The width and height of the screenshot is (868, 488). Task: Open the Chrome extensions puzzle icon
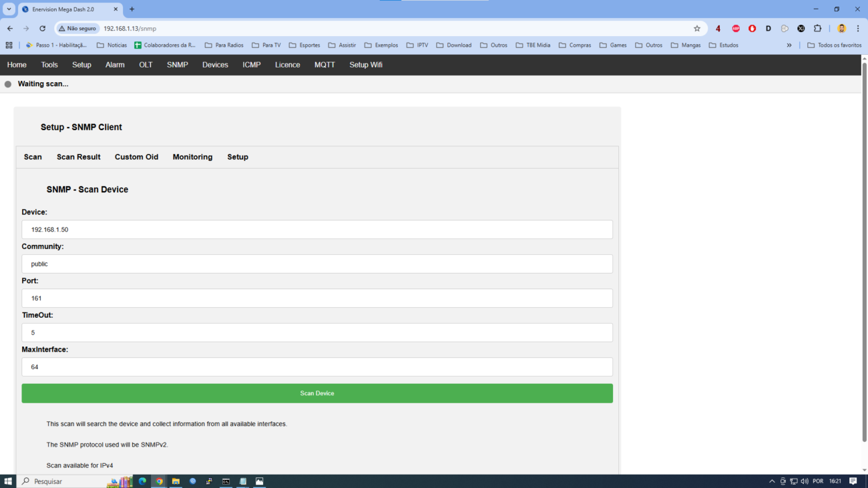[817, 29]
